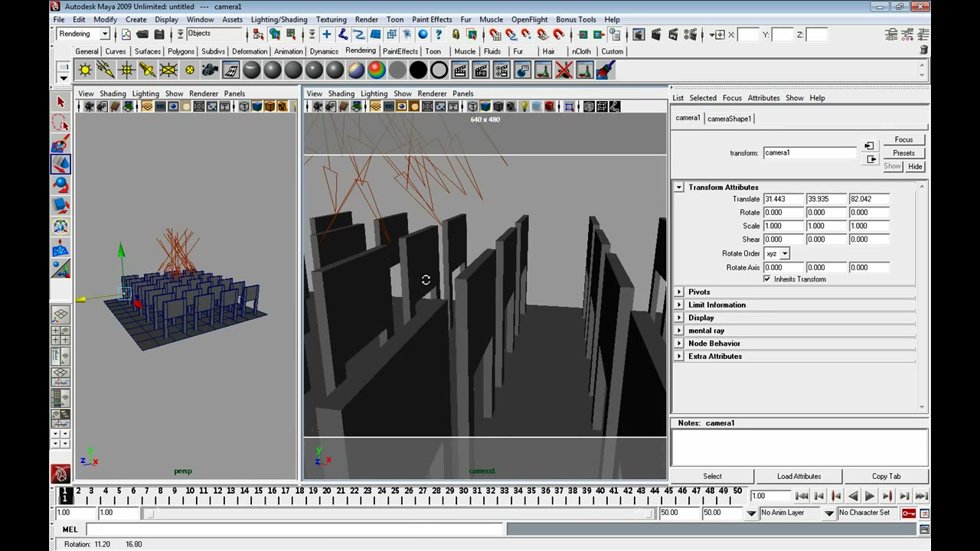Activate the Rotate tool in toolbox
This screenshot has height=551, width=980.
(60, 184)
